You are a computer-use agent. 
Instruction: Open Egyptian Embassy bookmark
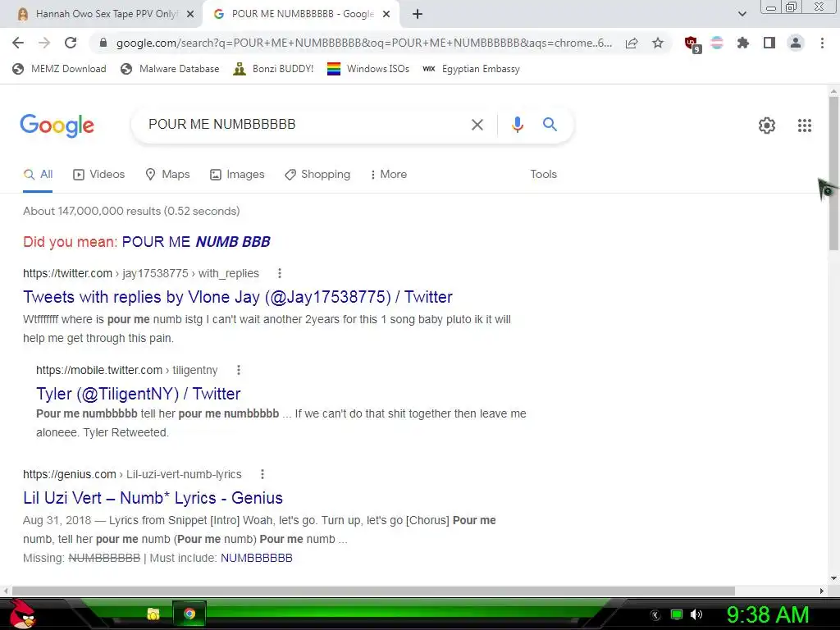471,69
